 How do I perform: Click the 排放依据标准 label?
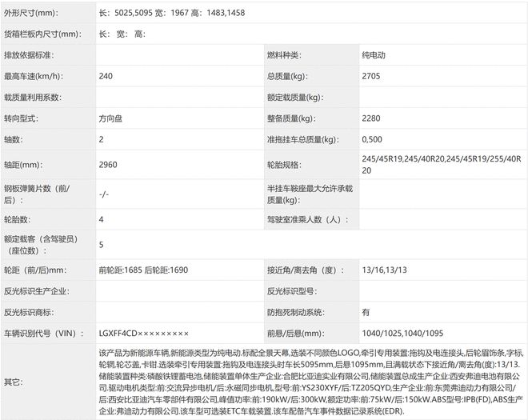(x=29, y=55)
